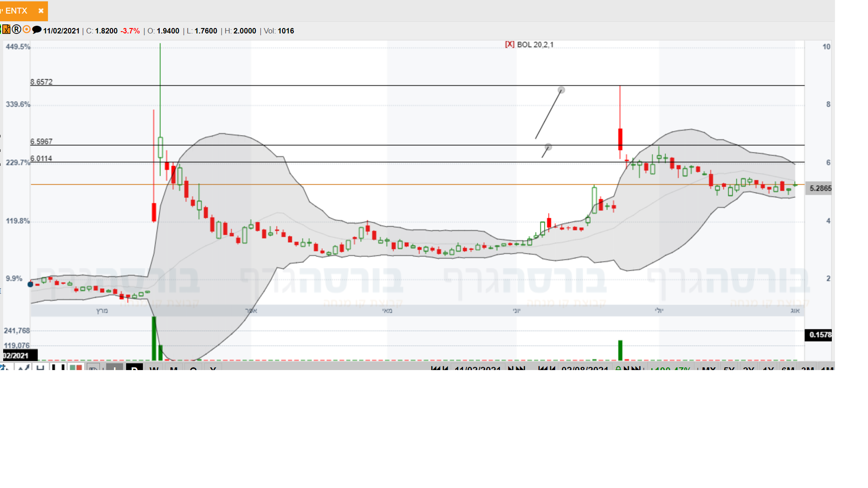Click the Excel export icon

click(6, 30)
